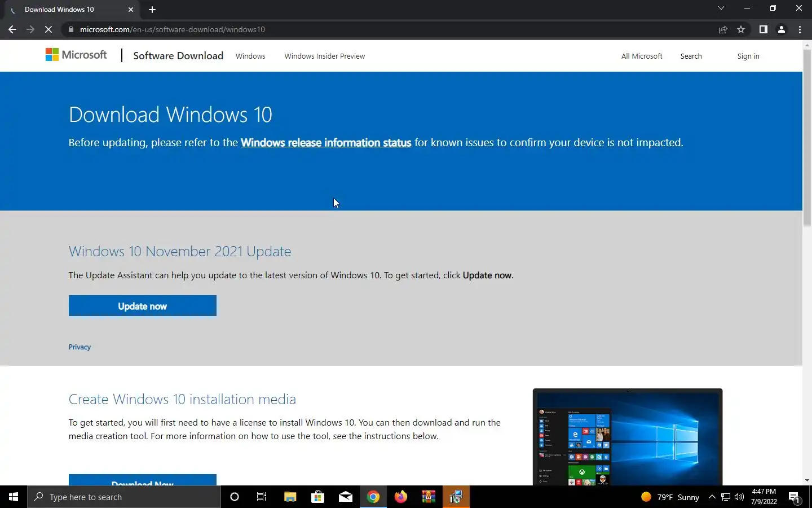Viewport: 812px width, 508px height.
Task: Bookmark this page with the star
Action: 741,29
